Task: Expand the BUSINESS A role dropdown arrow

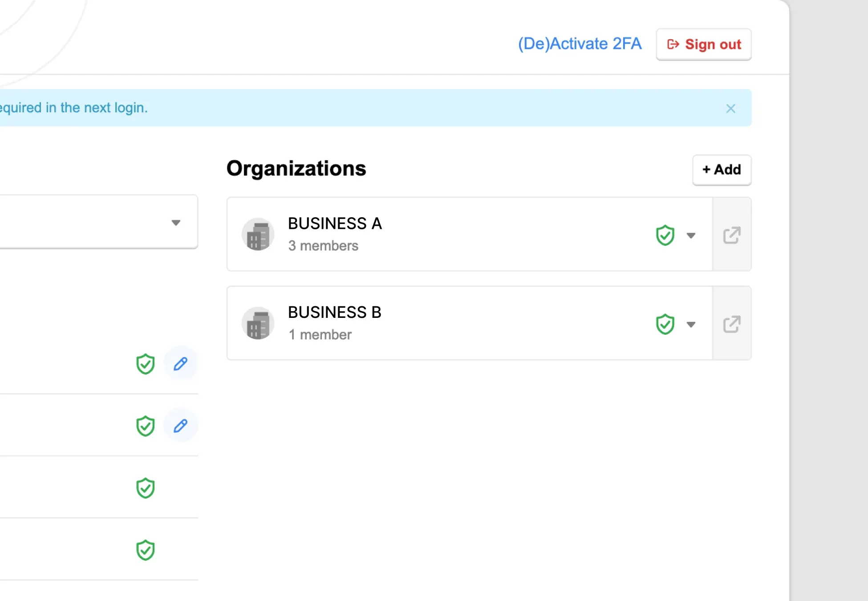Action: coord(691,236)
